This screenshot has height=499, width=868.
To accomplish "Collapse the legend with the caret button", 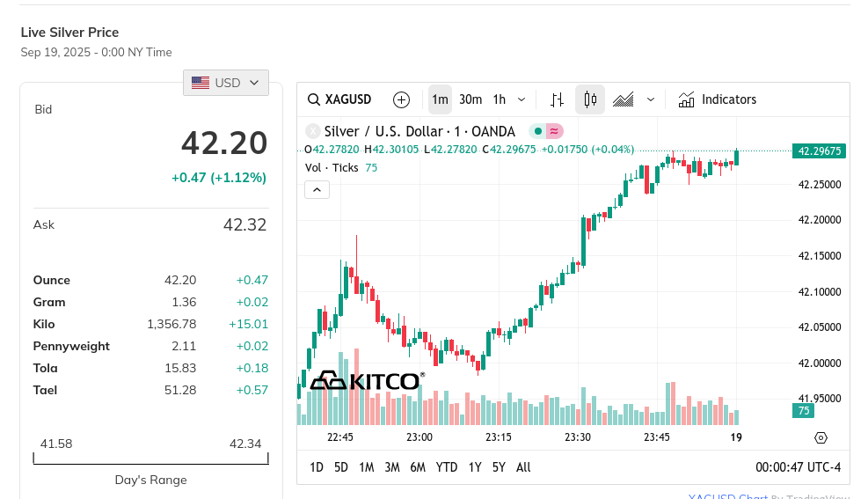I will 317,190.
